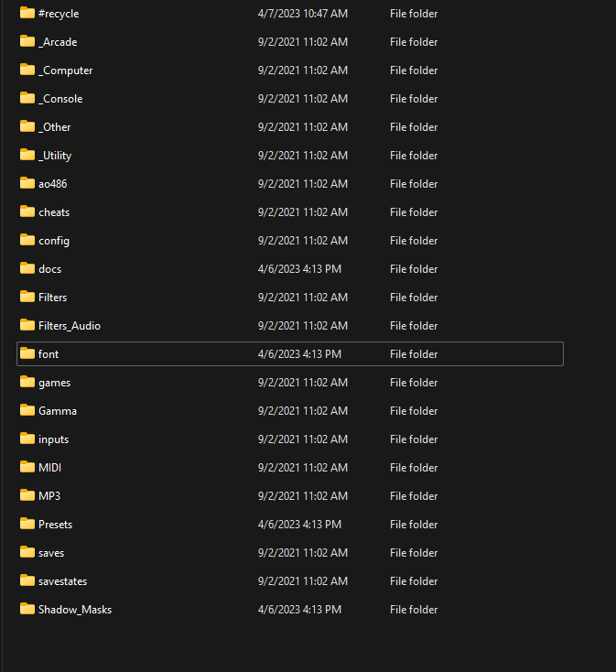Click the #recycle date 4/7/2023 10:47 AM

coord(303,14)
